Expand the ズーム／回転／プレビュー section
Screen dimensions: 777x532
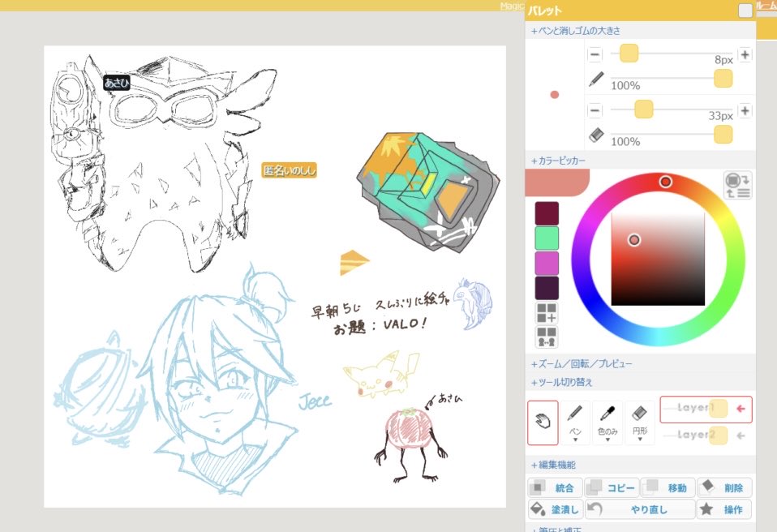tap(582, 364)
